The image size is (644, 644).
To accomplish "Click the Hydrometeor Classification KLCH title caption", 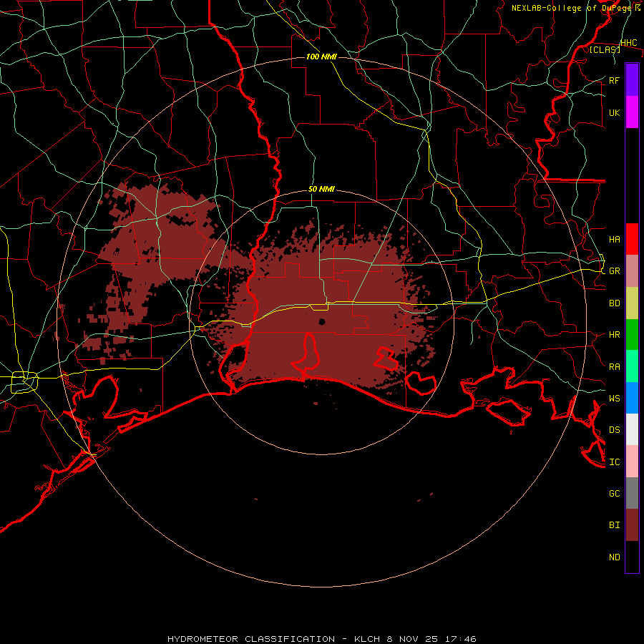I will click(x=321, y=639).
